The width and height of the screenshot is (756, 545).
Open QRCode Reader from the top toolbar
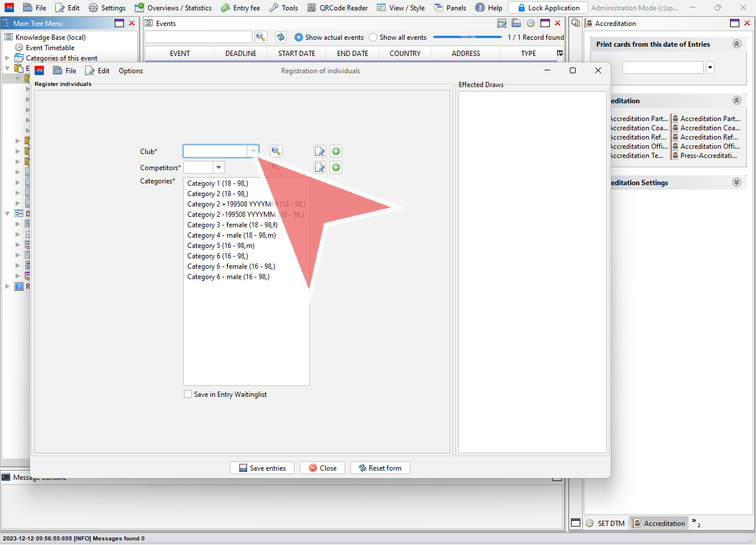338,8
